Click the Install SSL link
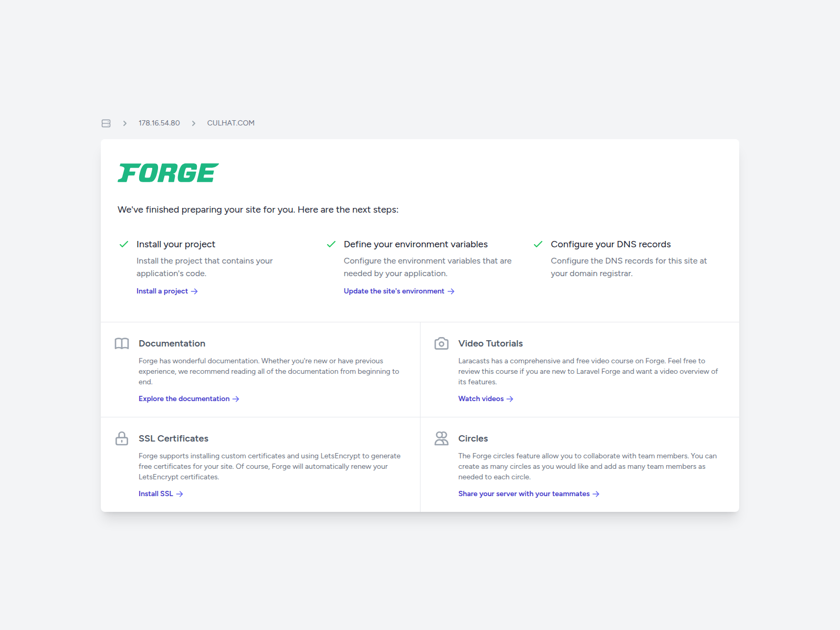Screen dimensions: 840x630 (x=161, y=493)
